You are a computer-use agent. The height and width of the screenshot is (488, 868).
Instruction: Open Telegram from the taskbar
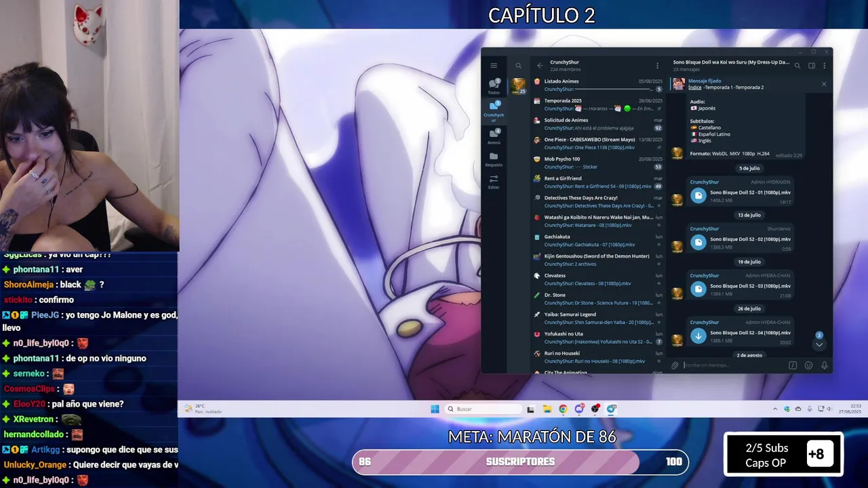612,409
